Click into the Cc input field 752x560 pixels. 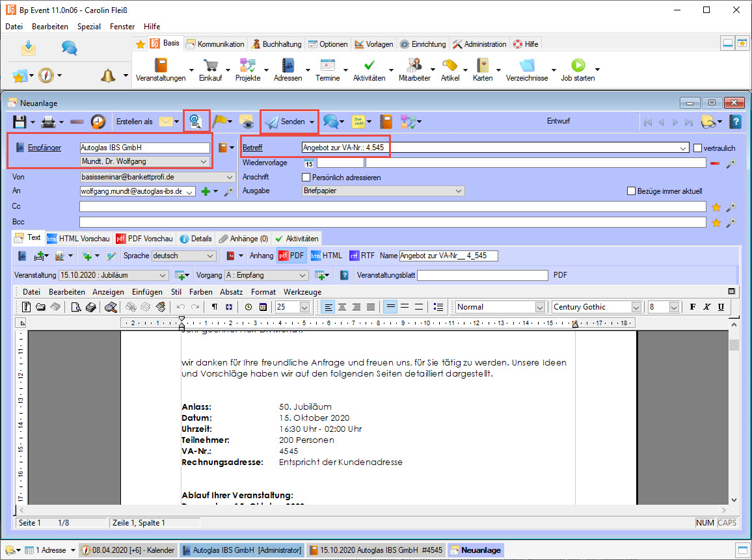tap(392, 207)
